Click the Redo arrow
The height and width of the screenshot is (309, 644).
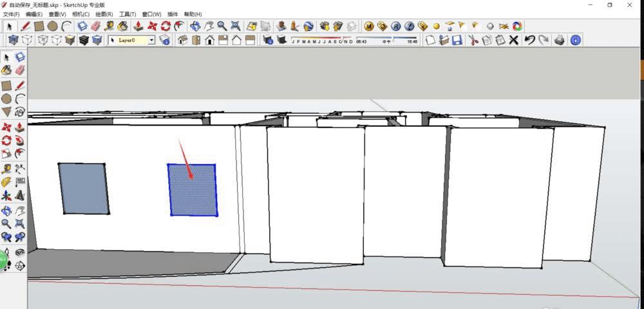[544, 40]
